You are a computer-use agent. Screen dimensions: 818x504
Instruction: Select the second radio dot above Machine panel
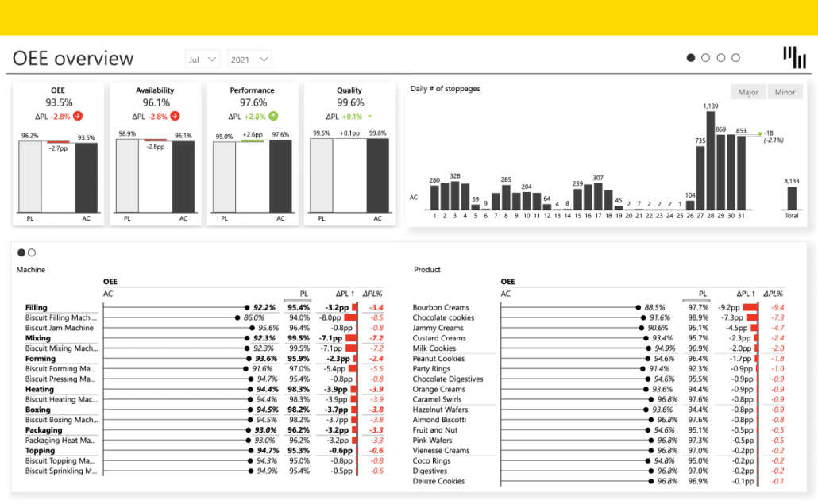(x=31, y=252)
